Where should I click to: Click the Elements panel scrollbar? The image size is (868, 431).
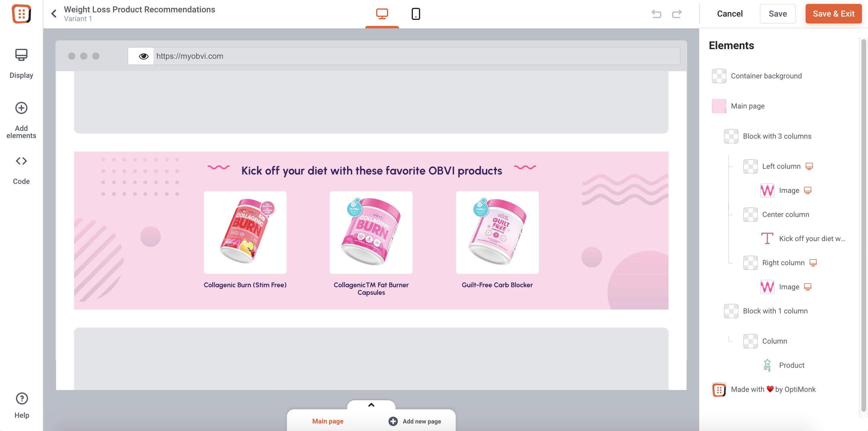(x=863, y=225)
